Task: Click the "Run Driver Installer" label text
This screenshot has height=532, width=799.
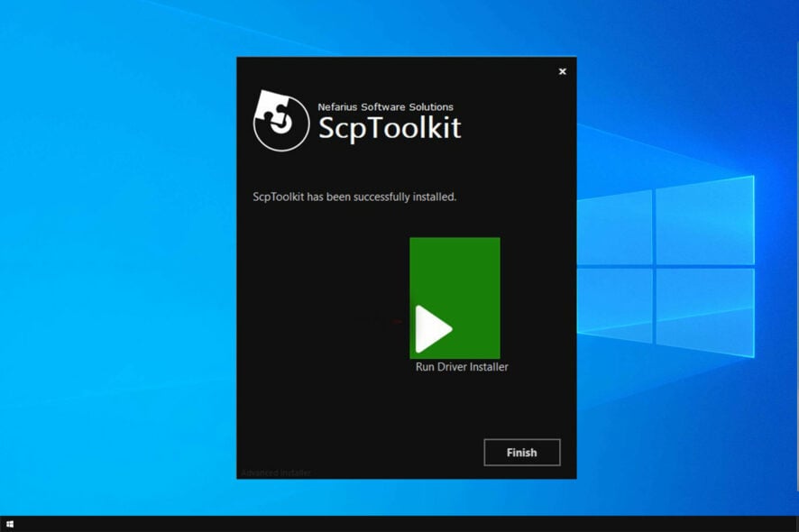Action: tap(462, 367)
